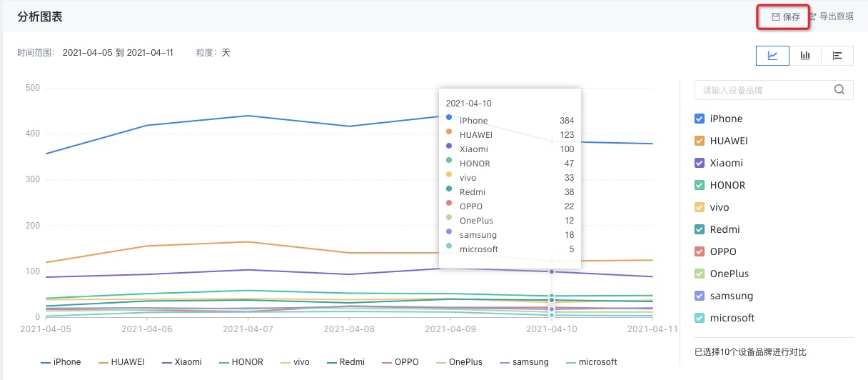Image resolution: width=868 pixels, height=380 pixels.
Task: Toggle OnePlus series in chart legend
Action: click(461, 362)
